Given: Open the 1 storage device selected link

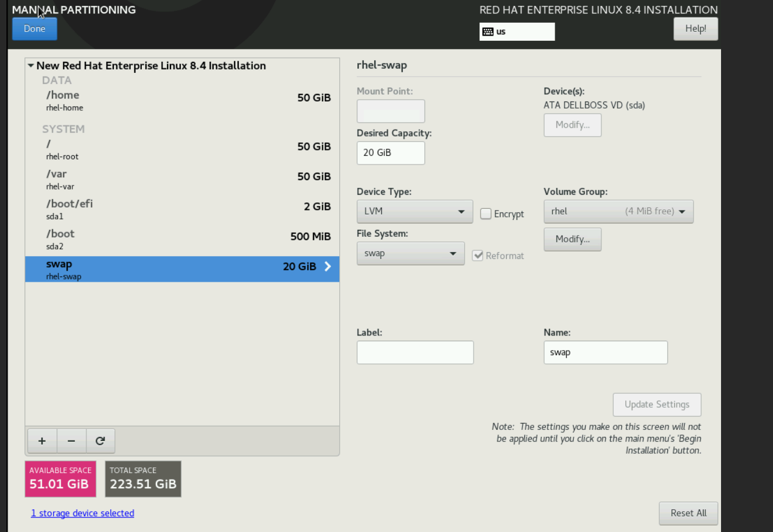Looking at the screenshot, I should click(82, 513).
